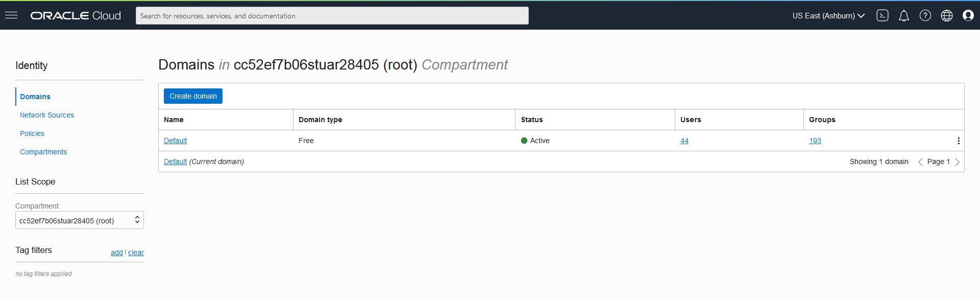Open the Compartment selector under List Scope
Image resolution: width=980 pixels, height=299 pixels.
(79, 220)
